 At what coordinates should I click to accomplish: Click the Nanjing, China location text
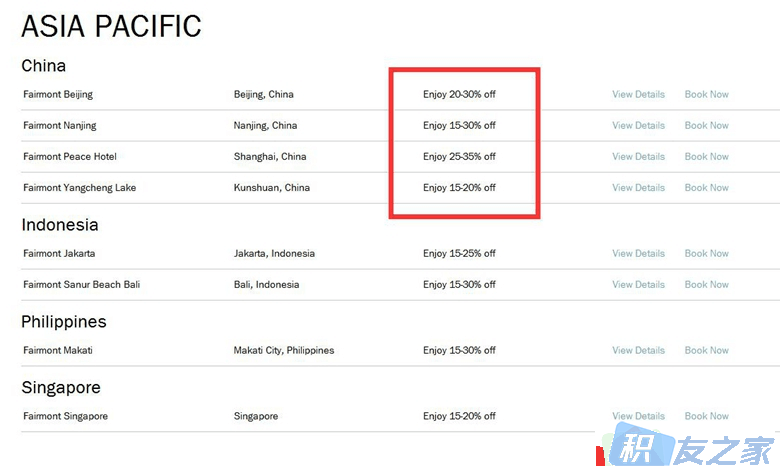click(x=265, y=125)
